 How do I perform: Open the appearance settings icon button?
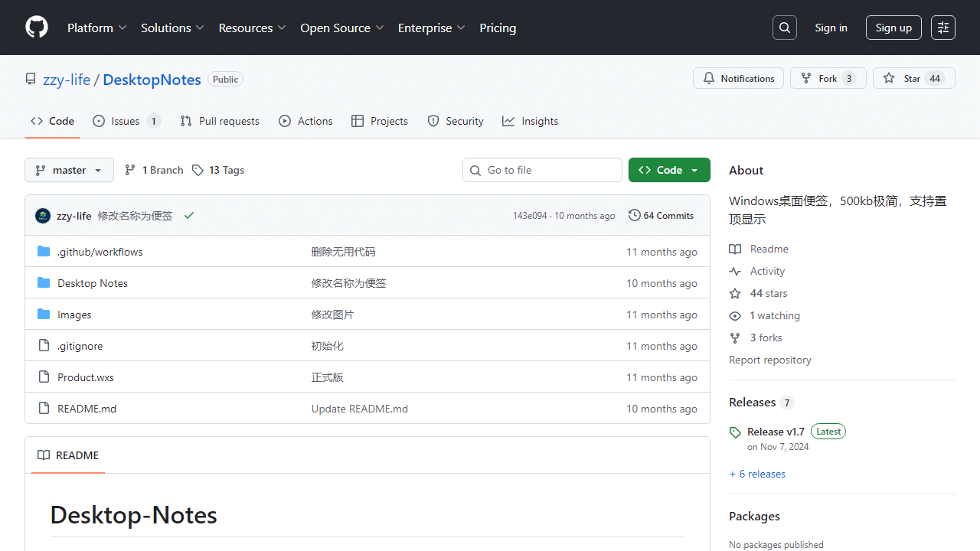(x=943, y=28)
